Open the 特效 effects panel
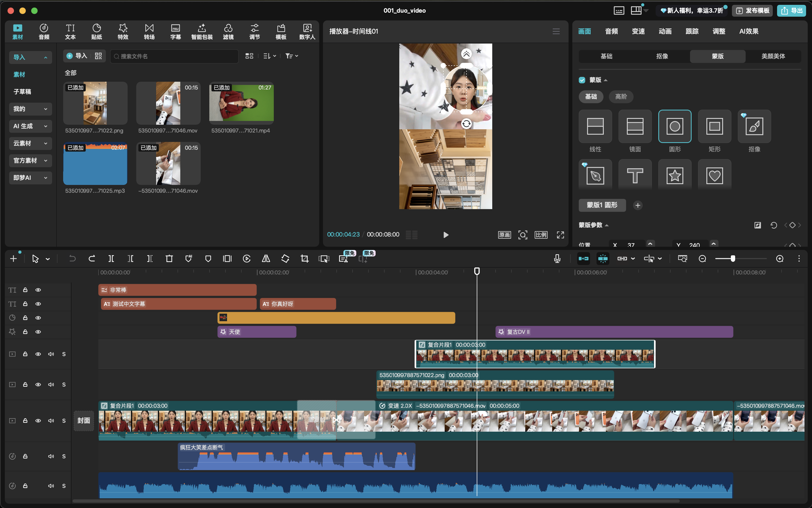 123,32
